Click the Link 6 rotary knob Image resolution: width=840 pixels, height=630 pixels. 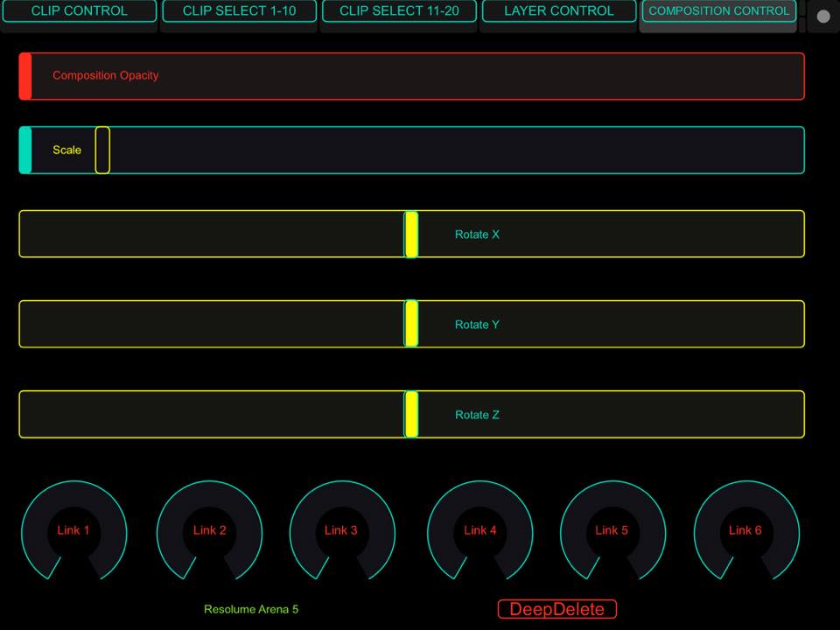745,530
